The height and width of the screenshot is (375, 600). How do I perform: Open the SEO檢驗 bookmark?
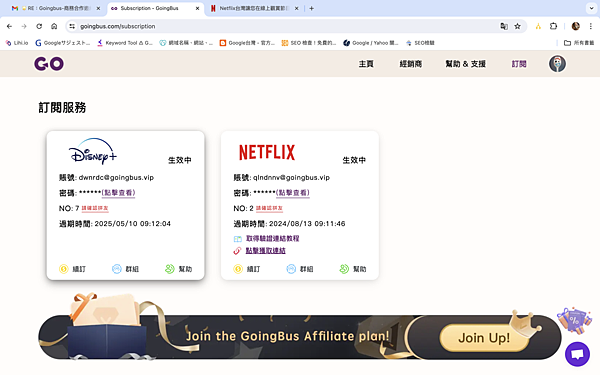[x=420, y=43]
